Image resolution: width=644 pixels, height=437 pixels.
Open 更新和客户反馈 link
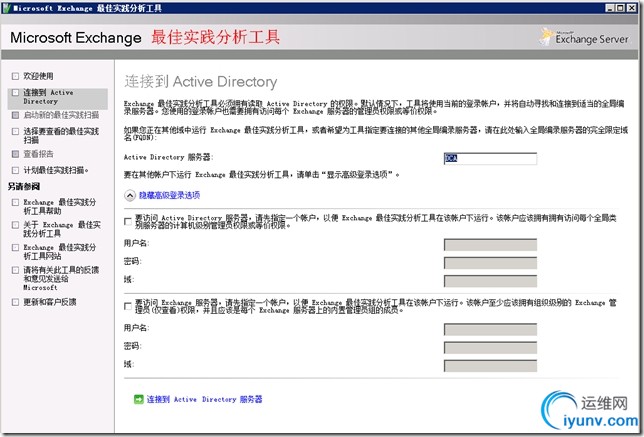50,302
